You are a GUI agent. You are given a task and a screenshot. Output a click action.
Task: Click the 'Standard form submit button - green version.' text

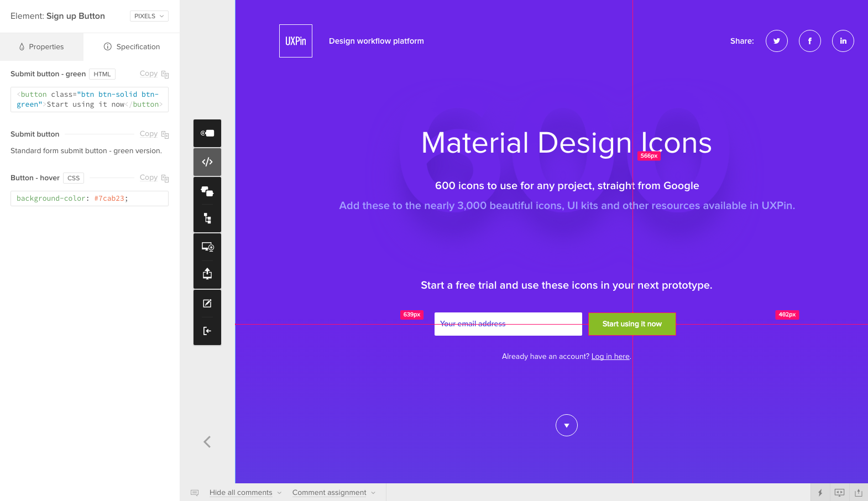pyautogui.click(x=86, y=151)
